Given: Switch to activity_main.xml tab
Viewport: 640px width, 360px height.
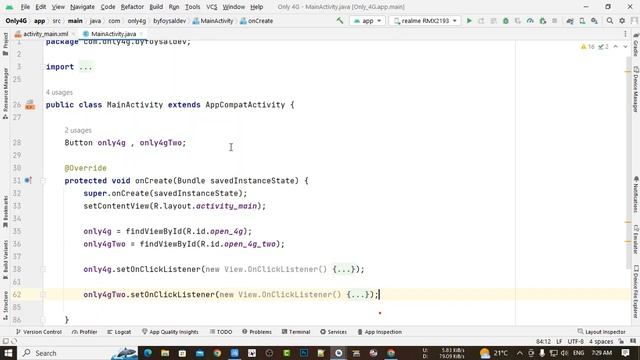Looking at the screenshot, I should [x=45, y=34].
